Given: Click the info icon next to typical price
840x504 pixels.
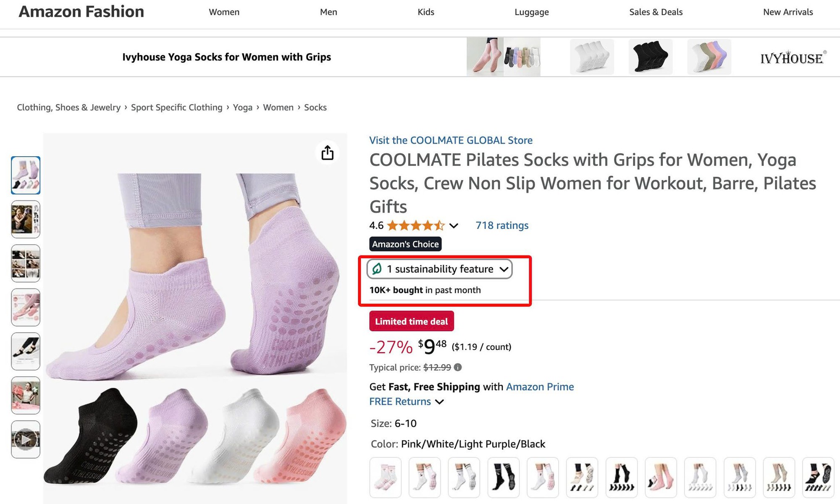Looking at the screenshot, I should (x=458, y=367).
